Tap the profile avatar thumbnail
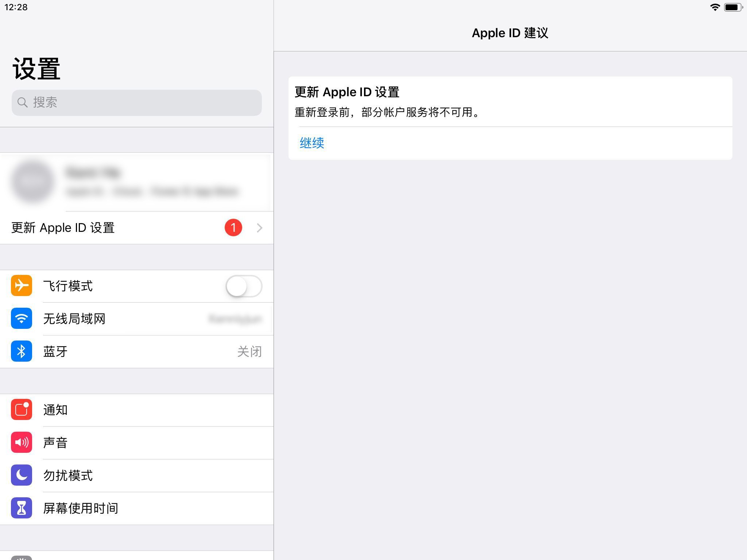Screen dimensions: 747x560 pyautogui.click(x=33, y=181)
